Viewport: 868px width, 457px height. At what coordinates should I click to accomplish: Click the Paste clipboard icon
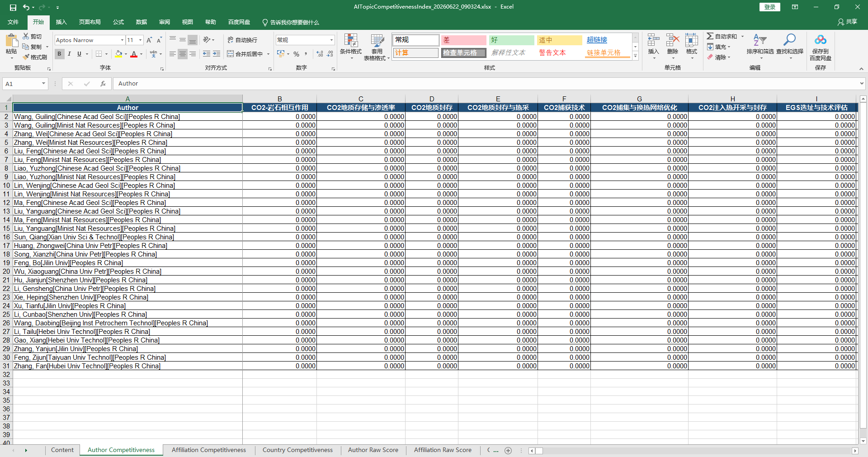coord(11,42)
